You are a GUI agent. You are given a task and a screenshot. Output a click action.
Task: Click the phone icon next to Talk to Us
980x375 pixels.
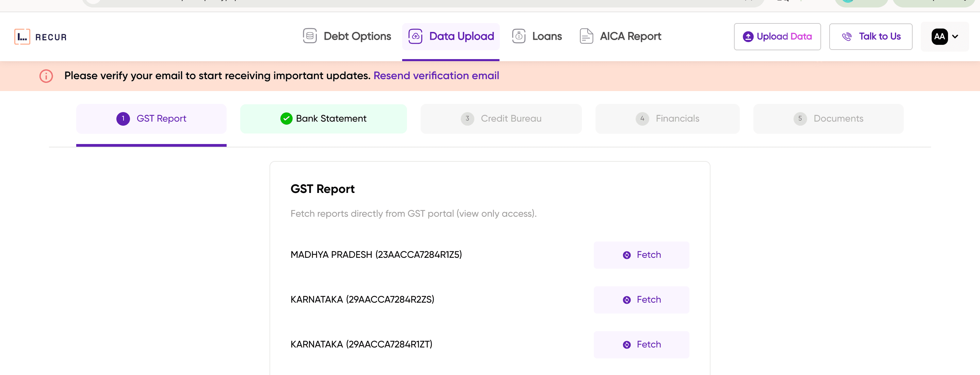848,36
